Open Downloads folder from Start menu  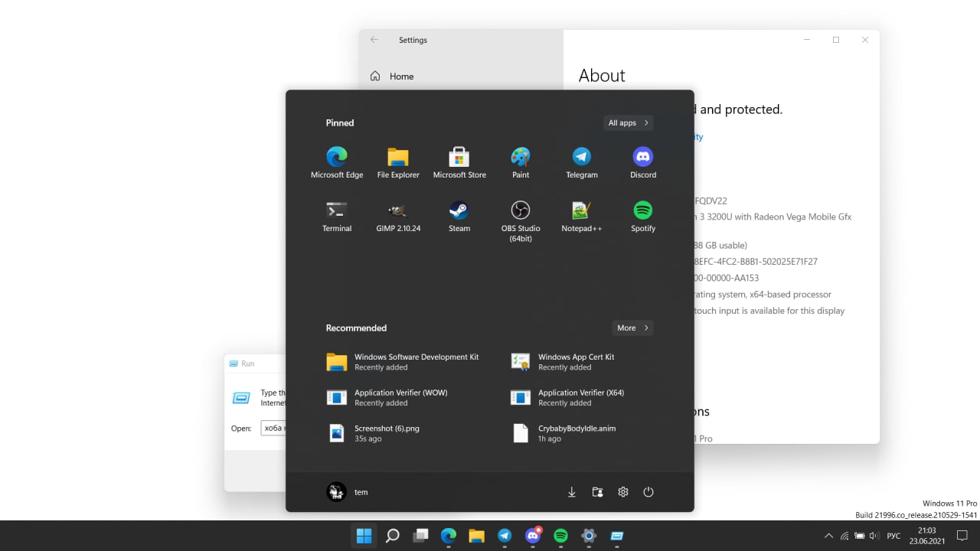point(572,492)
